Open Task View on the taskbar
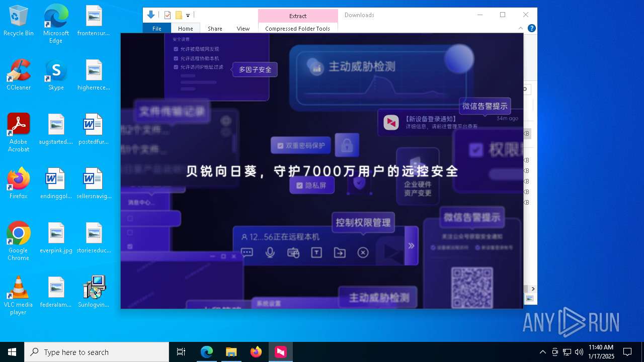 181,352
